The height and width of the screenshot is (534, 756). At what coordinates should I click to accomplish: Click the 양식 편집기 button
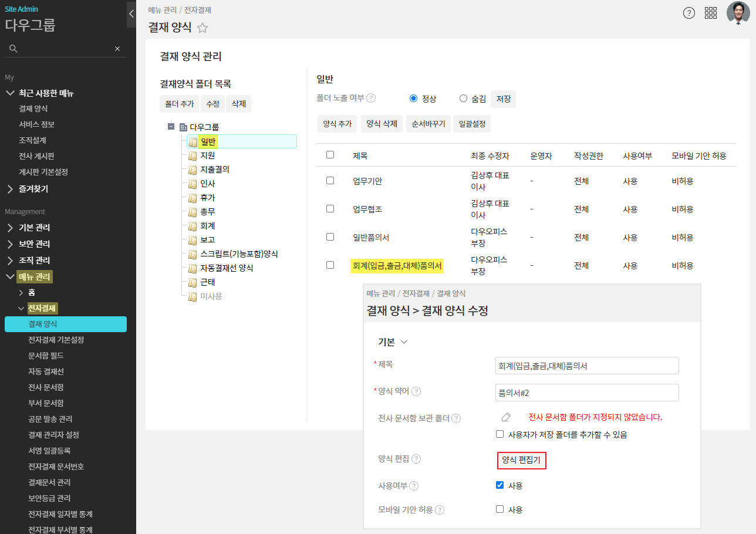pos(521,461)
